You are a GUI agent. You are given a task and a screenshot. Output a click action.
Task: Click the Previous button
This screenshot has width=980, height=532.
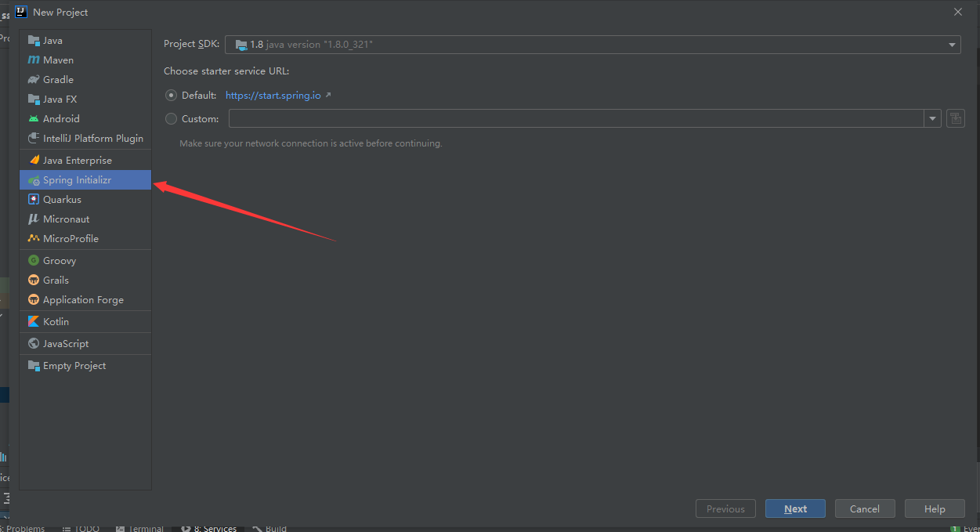725,508
